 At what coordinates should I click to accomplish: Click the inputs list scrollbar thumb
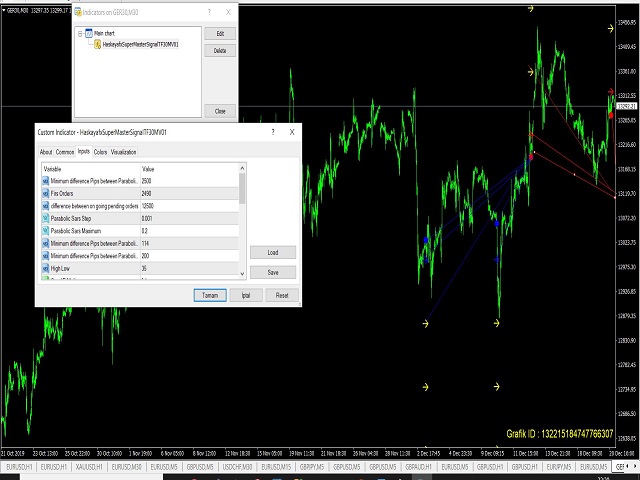(x=242, y=188)
